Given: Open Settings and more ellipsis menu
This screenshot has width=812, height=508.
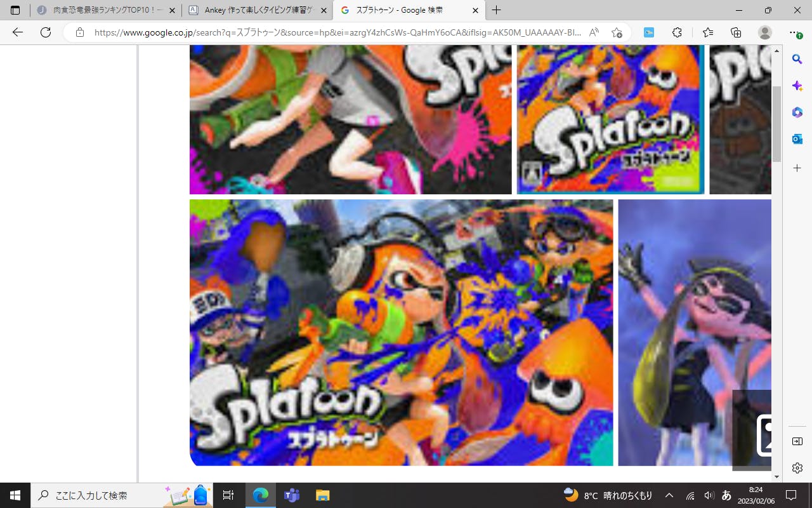Looking at the screenshot, I should coord(794,32).
